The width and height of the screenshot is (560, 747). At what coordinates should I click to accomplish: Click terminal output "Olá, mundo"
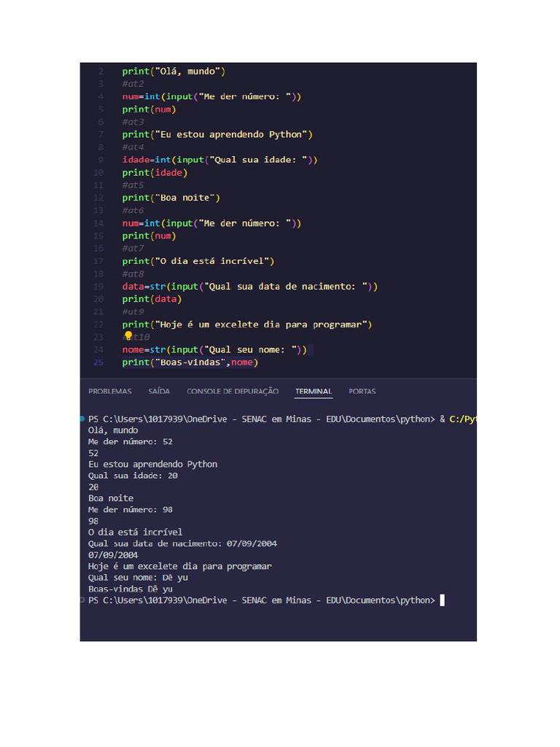point(113,430)
